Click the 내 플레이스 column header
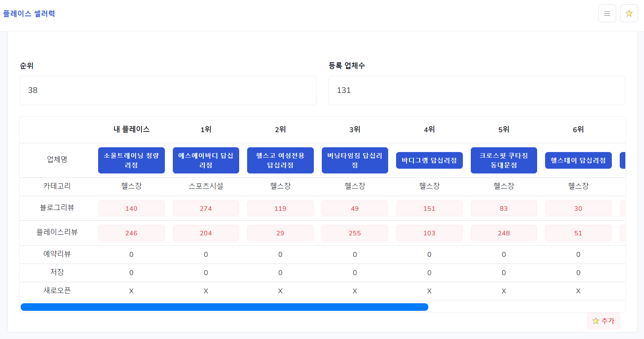This screenshot has height=339, width=644. tap(132, 129)
